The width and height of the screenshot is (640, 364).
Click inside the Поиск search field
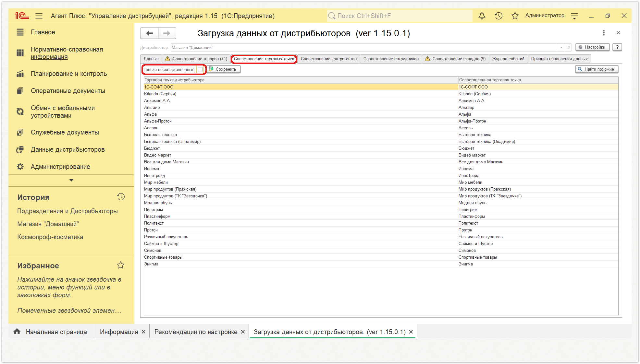(x=400, y=16)
